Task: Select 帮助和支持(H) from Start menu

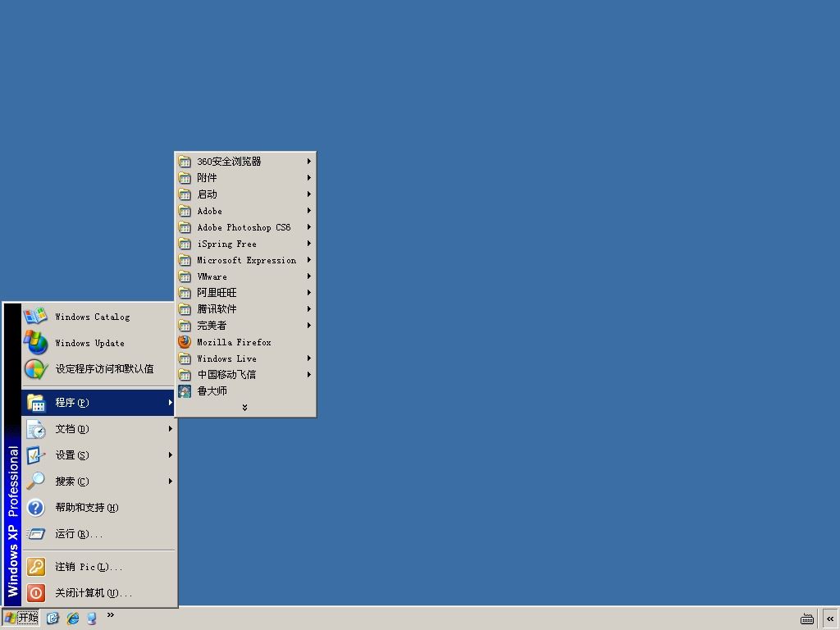Action: 98,507
